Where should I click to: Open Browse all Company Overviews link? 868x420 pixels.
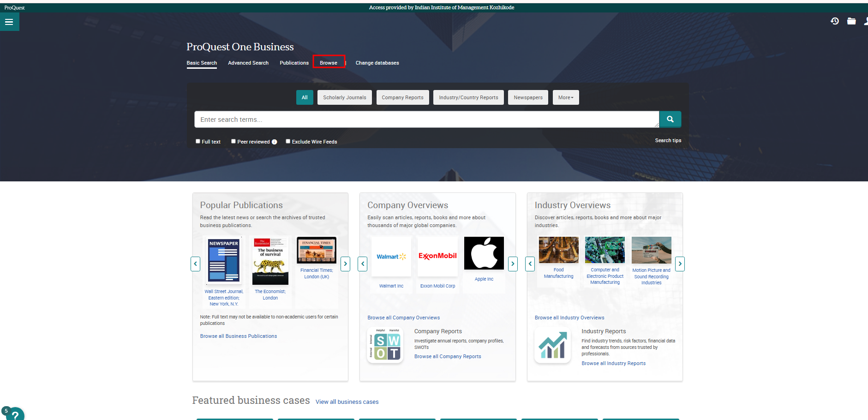tap(403, 318)
